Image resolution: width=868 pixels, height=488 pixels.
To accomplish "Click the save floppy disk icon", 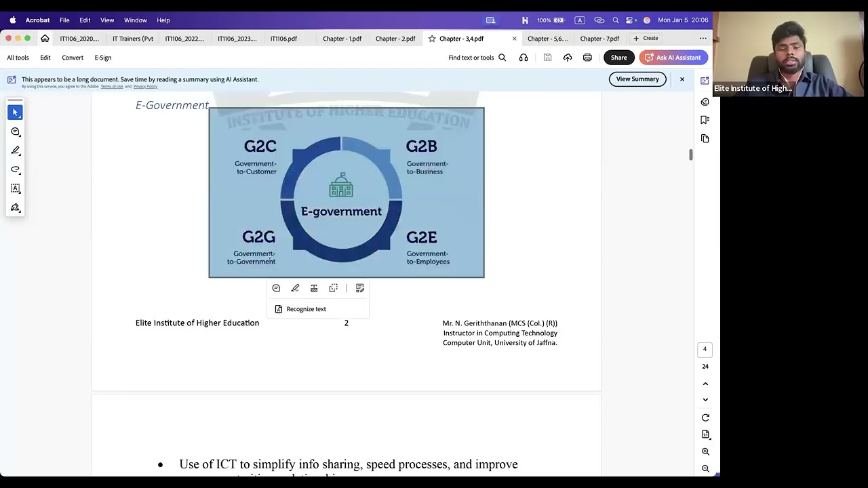I will pos(547,58).
